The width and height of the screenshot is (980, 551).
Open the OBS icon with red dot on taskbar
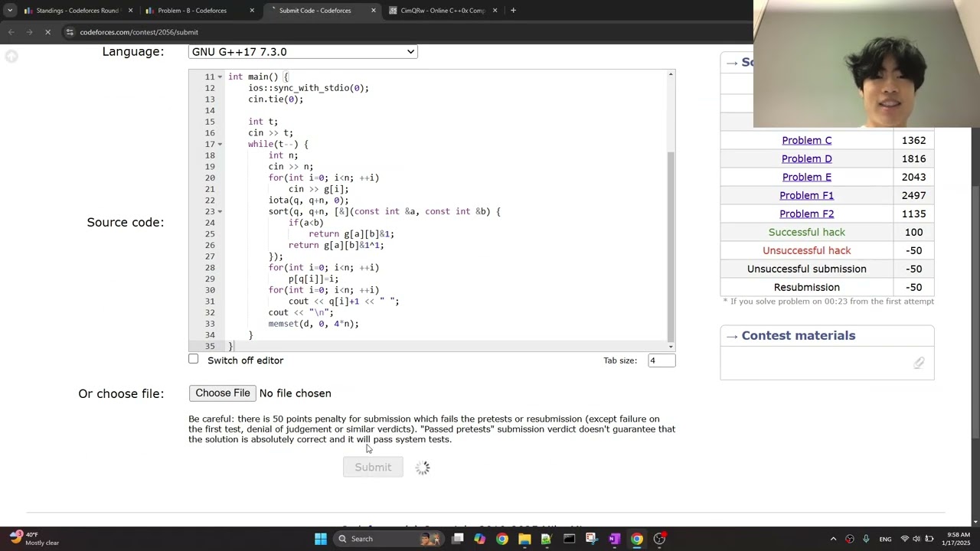click(x=659, y=539)
